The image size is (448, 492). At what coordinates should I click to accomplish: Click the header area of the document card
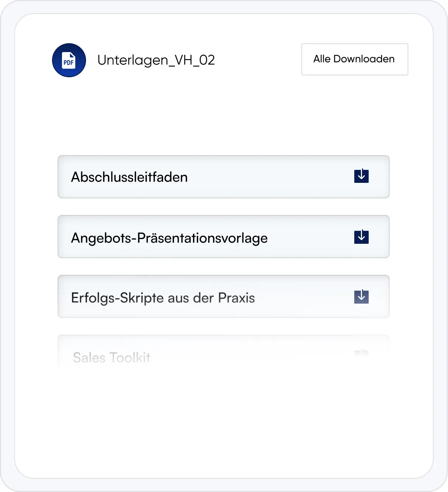221,60
